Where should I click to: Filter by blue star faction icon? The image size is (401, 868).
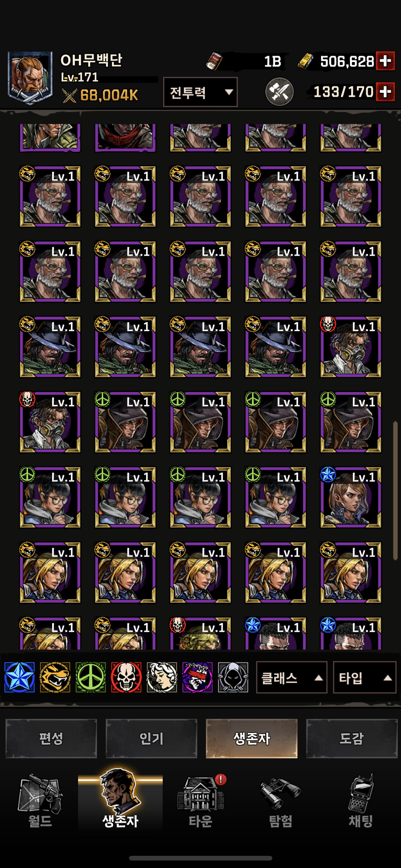pyautogui.click(x=20, y=677)
